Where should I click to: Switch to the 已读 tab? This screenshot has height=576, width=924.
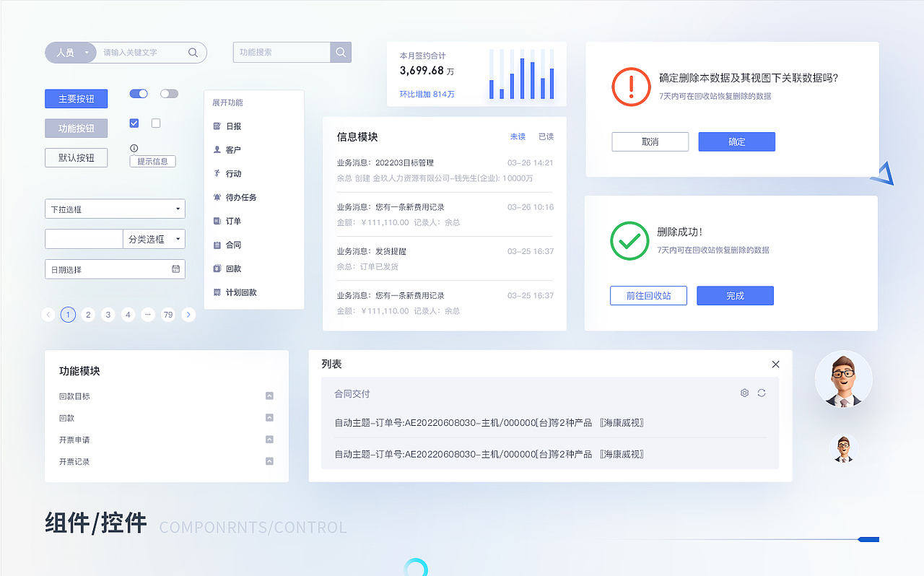546,136
